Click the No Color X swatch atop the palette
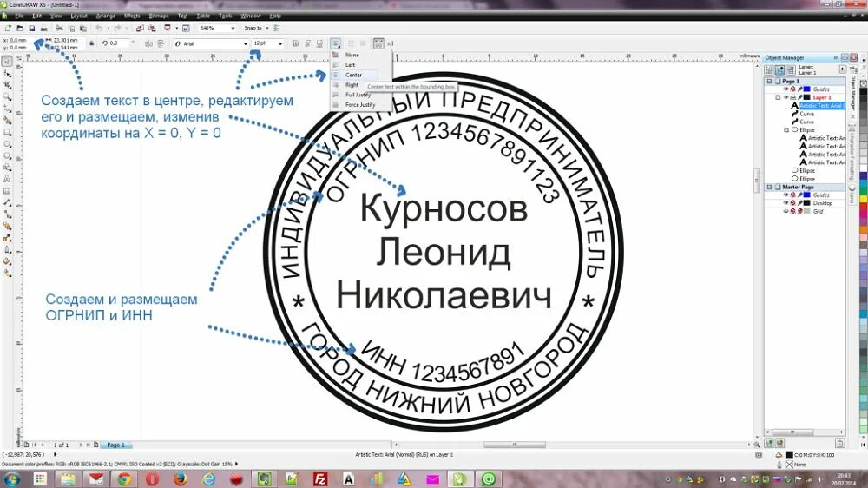This screenshot has height=488, width=868. click(864, 83)
